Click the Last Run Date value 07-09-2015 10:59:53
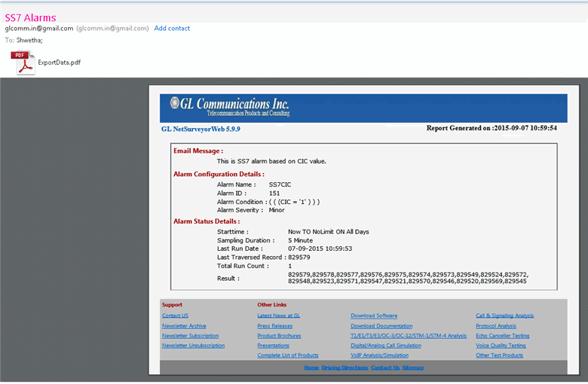Viewport: 588px width, 384px height. [320, 248]
